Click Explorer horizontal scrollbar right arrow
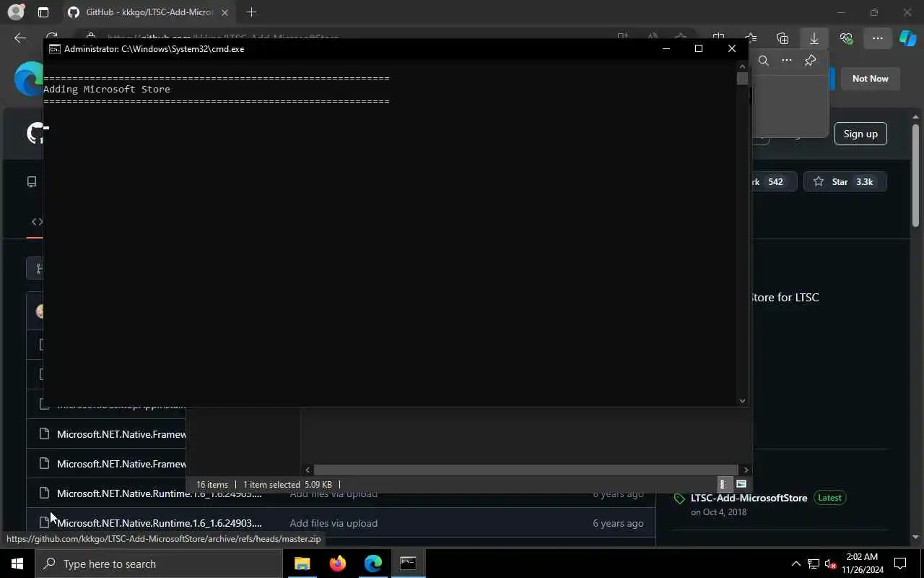Image resolution: width=924 pixels, height=578 pixels. pyautogui.click(x=746, y=470)
